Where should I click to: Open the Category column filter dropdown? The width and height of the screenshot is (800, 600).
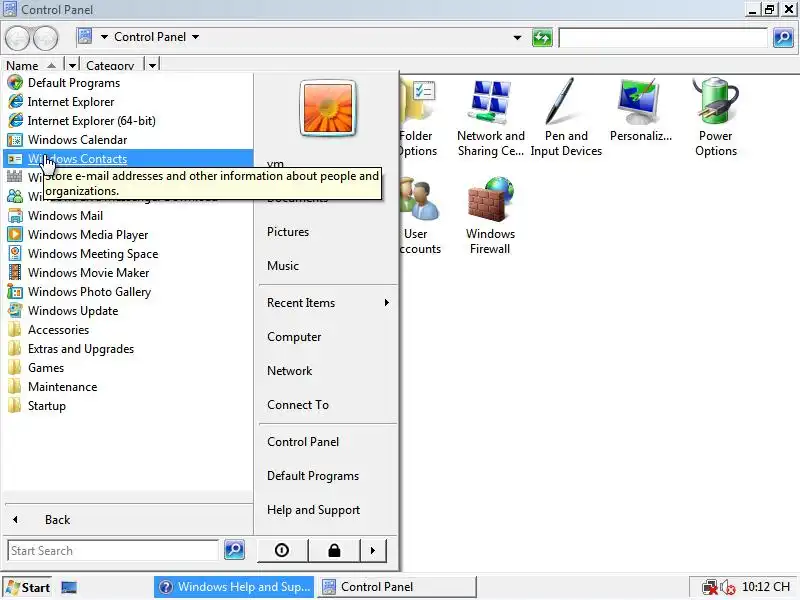coord(152,65)
